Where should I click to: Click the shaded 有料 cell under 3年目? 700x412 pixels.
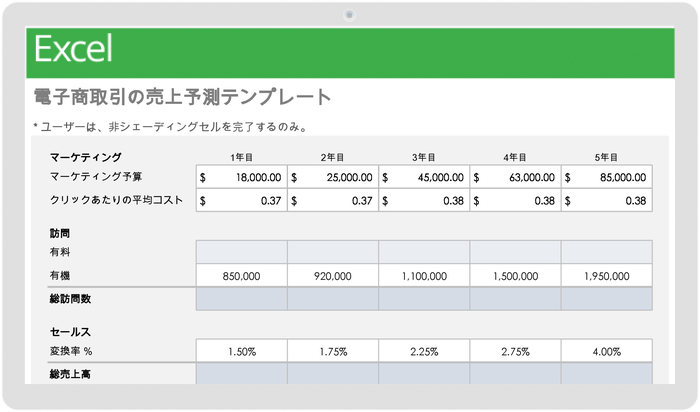pos(424,252)
